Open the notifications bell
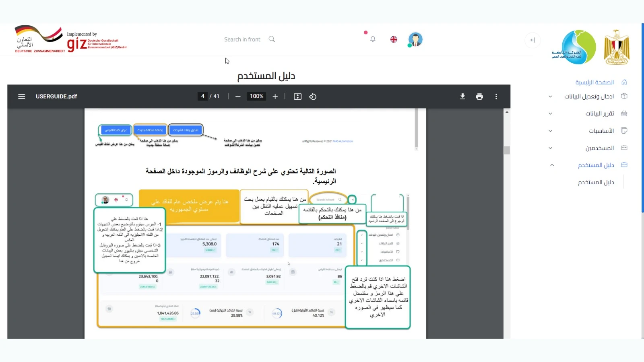 click(373, 39)
